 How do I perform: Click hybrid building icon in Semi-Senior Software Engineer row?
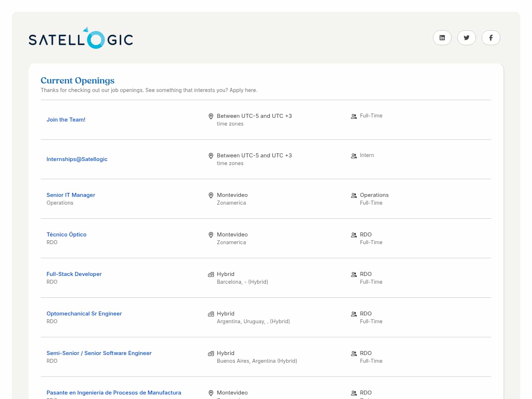pos(211,354)
